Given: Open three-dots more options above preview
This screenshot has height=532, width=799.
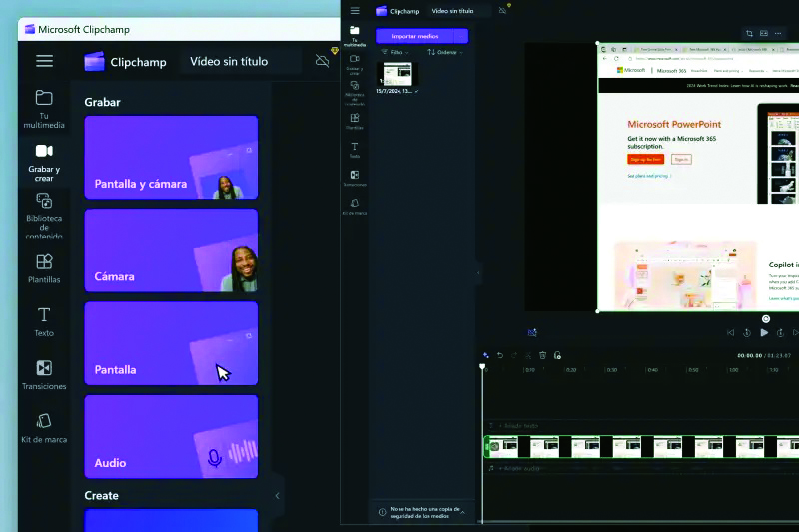Looking at the screenshot, I should 778,33.
